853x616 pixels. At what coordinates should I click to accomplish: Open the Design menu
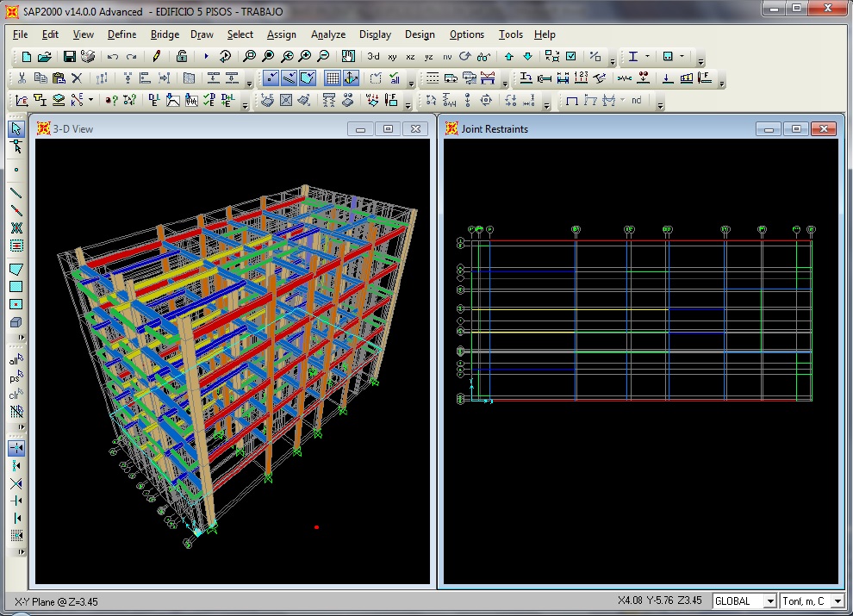420,34
